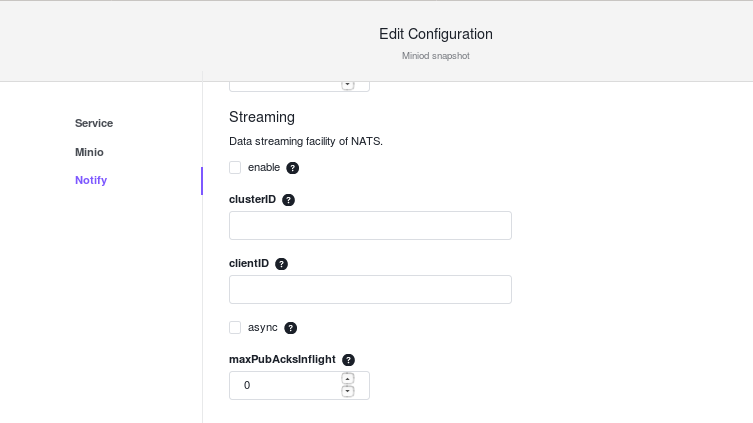Open help tooltip beside enable checkbox

(x=292, y=168)
